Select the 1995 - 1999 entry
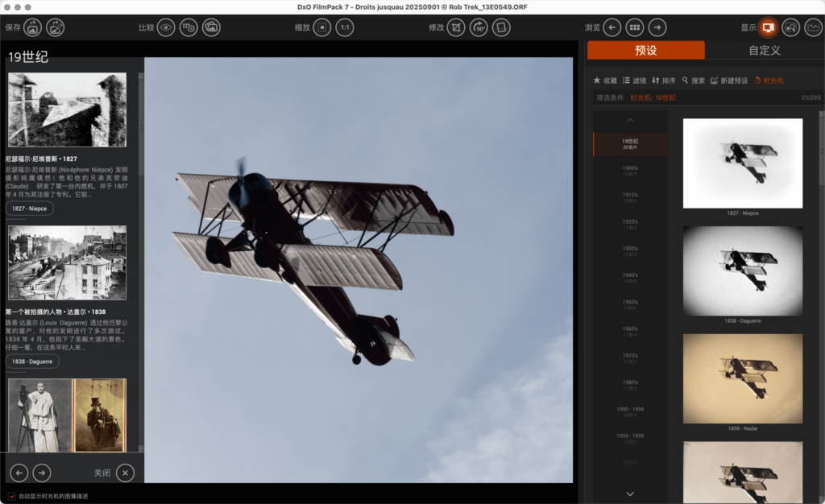The height and width of the screenshot is (504, 825). pos(630,439)
